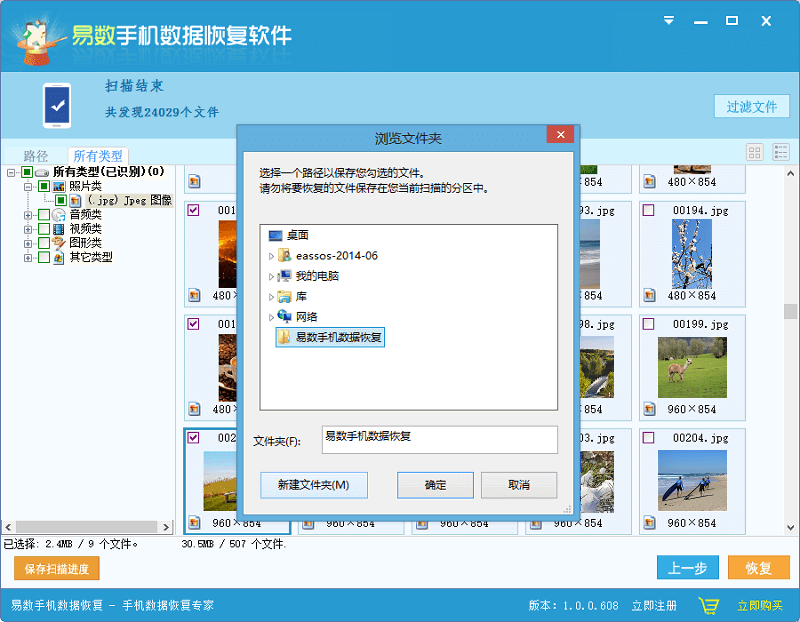Image resolution: width=800 pixels, height=622 pixels.
Task: Click 过滤文件 filter button
Action: 751,107
